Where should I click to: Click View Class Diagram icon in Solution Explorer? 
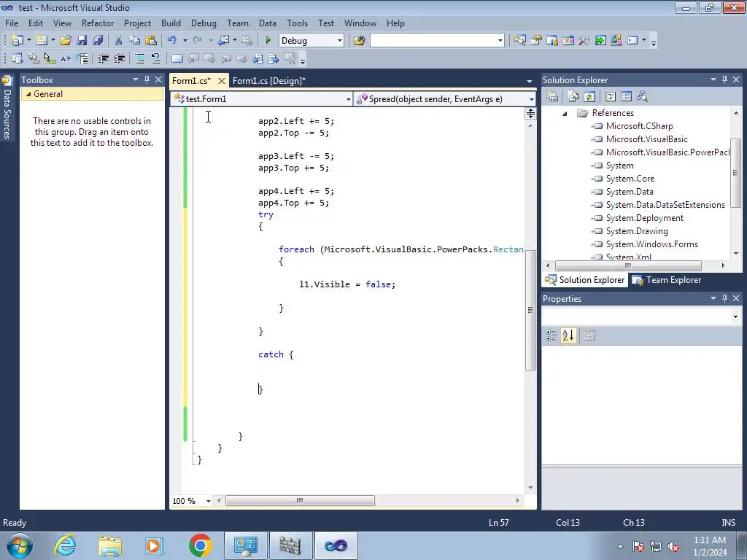pos(643,97)
